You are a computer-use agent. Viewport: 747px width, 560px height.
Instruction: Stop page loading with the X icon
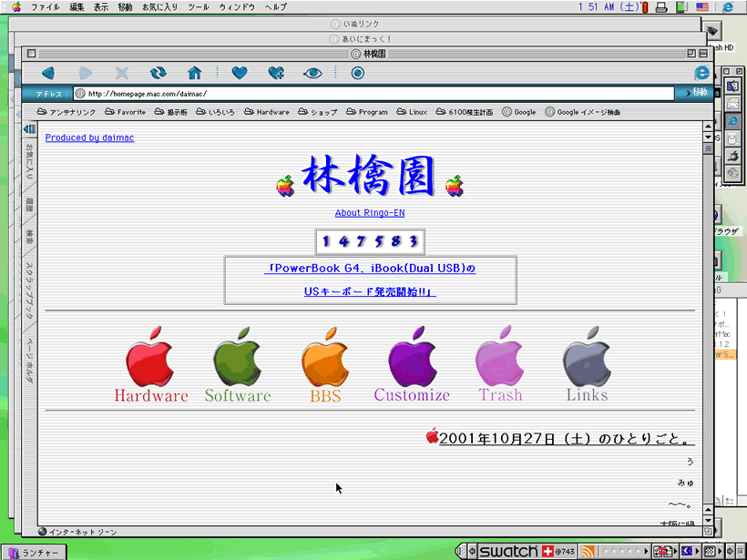[122, 73]
